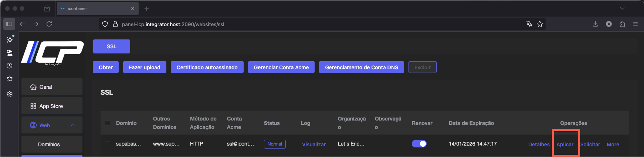This screenshot has height=157, width=644.
Task: Open a new browser tab
Action: (x=147, y=8)
